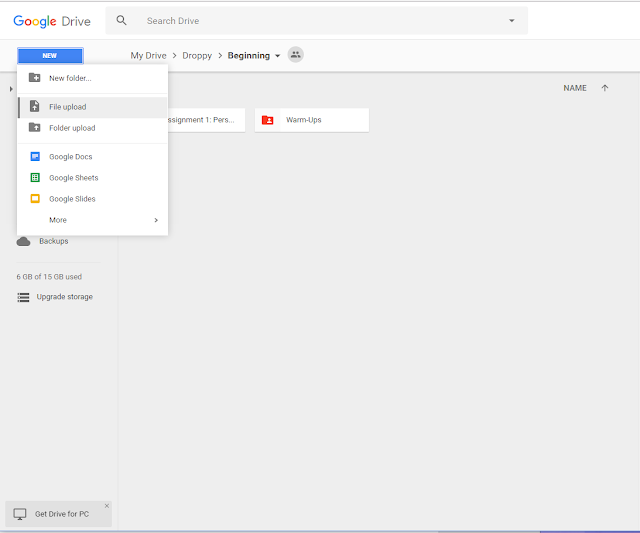Create a new Google Slides file
Viewport: 640px width, 533px height.
coord(92,199)
